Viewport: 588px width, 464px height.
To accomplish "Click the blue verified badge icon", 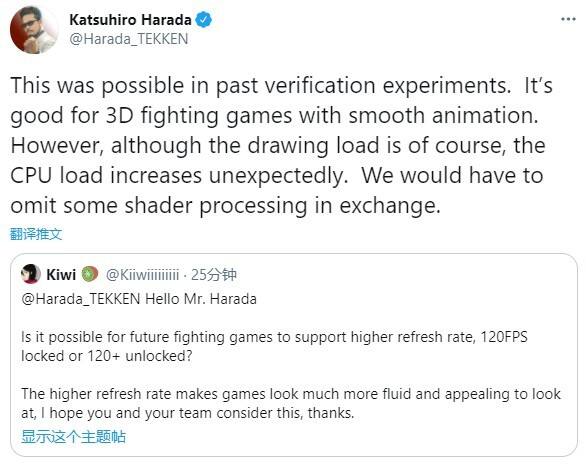I will click(x=204, y=20).
